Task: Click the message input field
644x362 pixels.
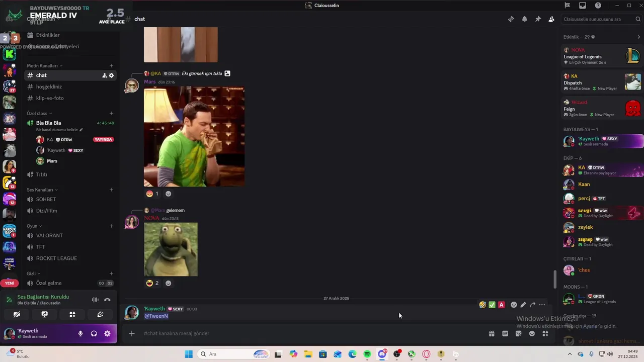Action: (312, 333)
